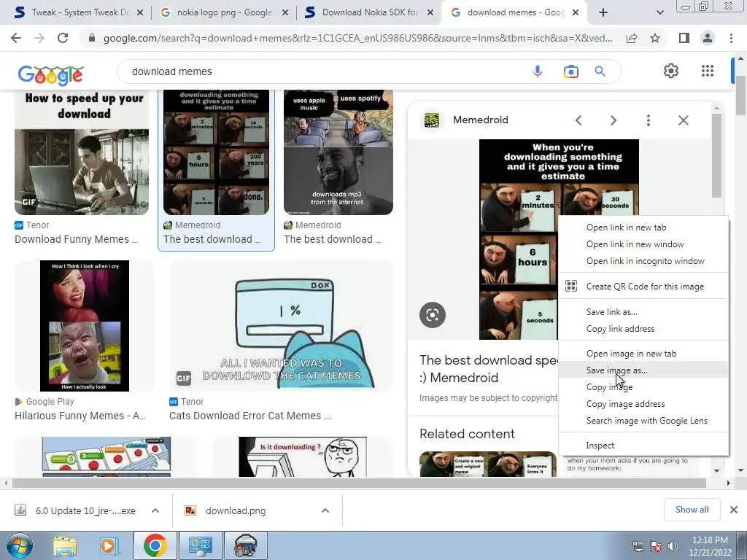The height and width of the screenshot is (560, 747).
Task: Go to previous image in preview panel
Action: tap(578, 120)
